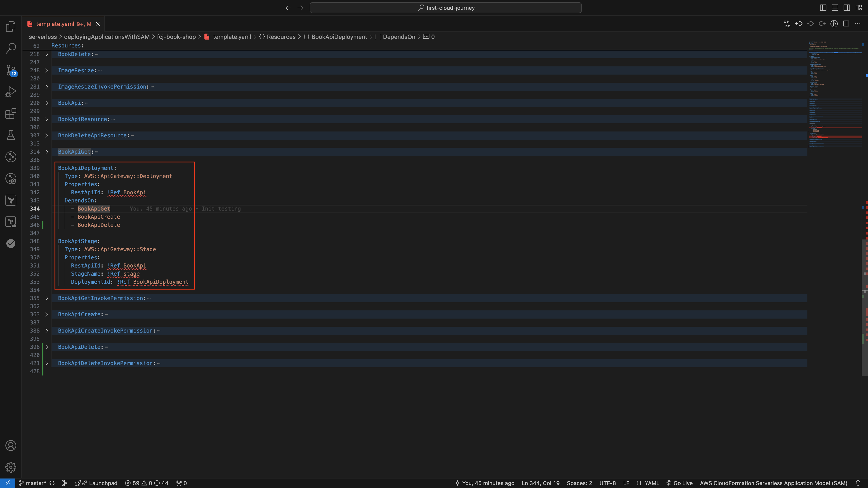868x488 pixels.
Task: Expand the ImageResizeInvokePermission section
Action: [x=47, y=87]
